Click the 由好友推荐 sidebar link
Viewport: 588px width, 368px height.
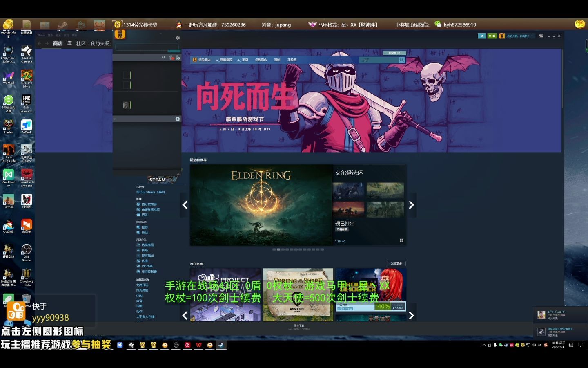[149, 204]
